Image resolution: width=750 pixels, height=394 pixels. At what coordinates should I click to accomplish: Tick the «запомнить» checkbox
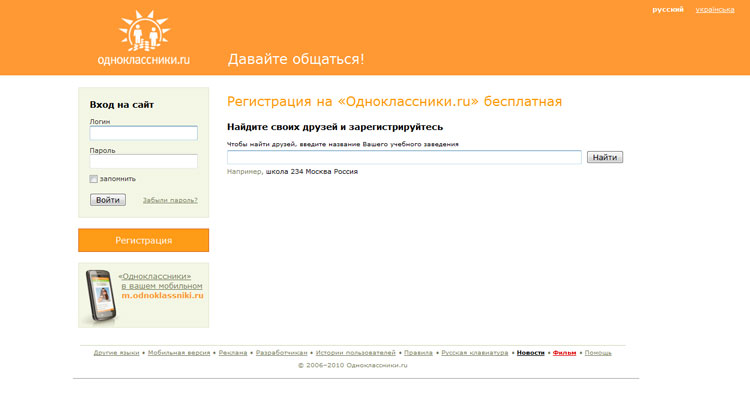tap(93, 179)
